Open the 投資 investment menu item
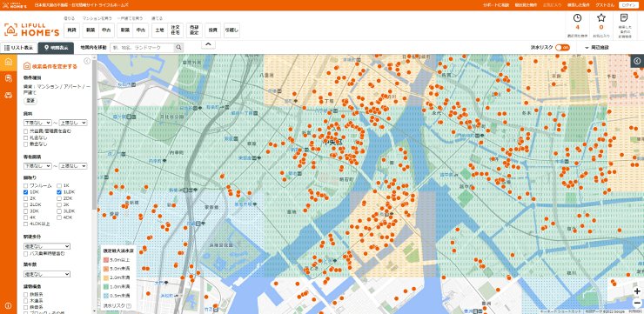 (212, 30)
